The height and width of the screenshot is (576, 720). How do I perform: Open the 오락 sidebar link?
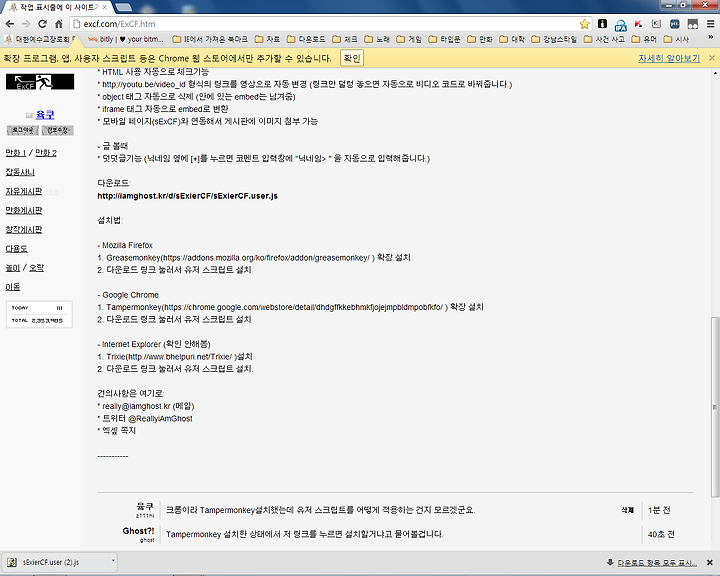pos(37,268)
